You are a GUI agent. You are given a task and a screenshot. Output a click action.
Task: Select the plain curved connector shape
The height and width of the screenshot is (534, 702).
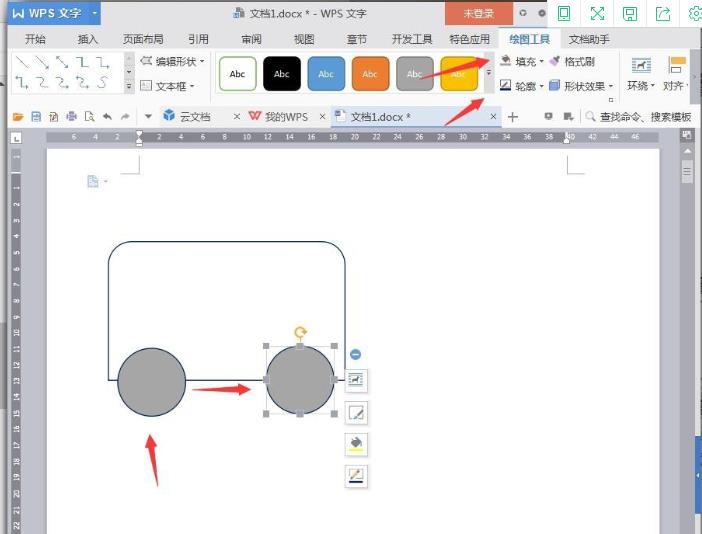pyautogui.click(x=42, y=82)
